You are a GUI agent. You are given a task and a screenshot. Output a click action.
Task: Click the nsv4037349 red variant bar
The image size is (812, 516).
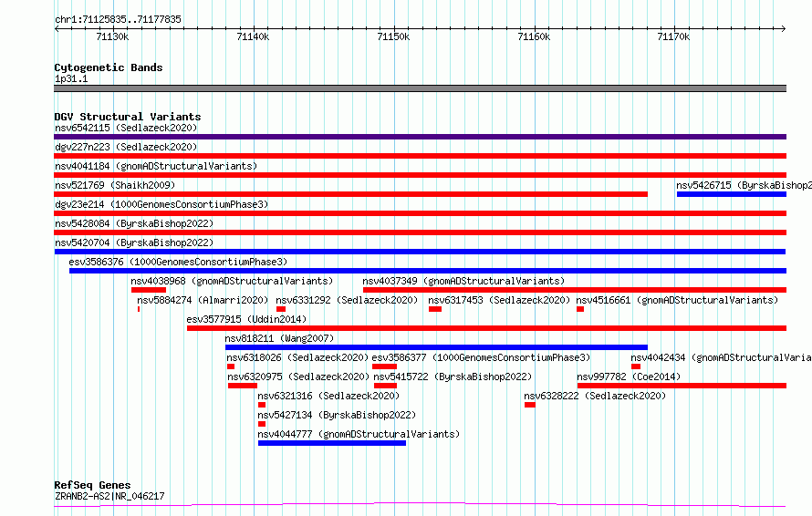575,290
